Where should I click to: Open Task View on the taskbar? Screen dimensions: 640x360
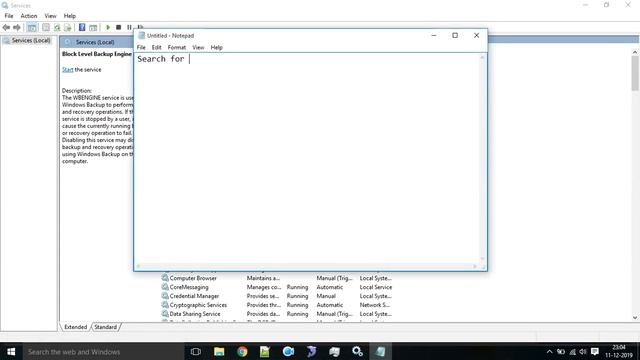(196, 351)
